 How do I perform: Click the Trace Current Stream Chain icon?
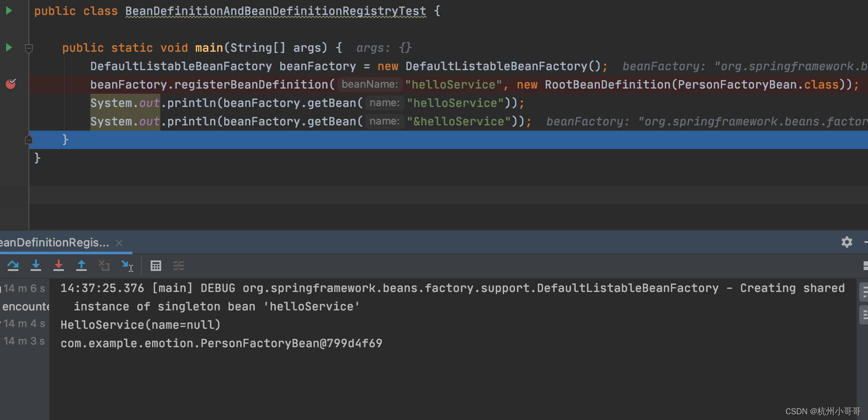coord(179,265)
